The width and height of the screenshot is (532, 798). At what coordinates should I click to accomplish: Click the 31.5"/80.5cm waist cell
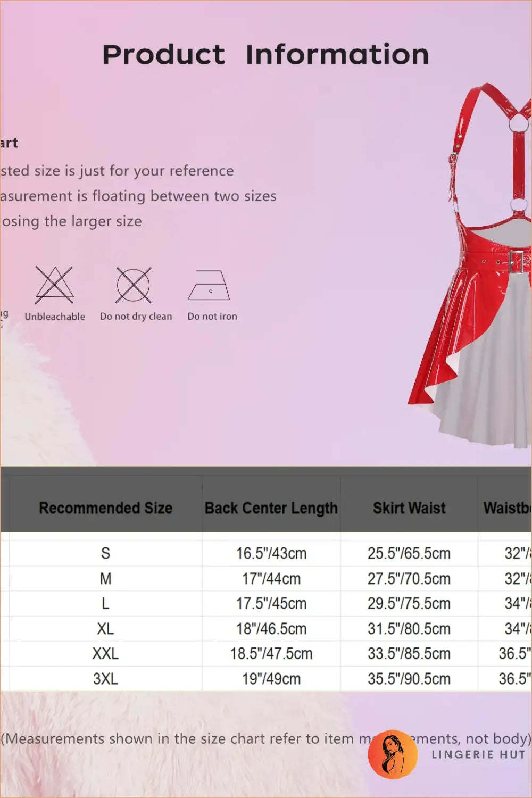409,628
